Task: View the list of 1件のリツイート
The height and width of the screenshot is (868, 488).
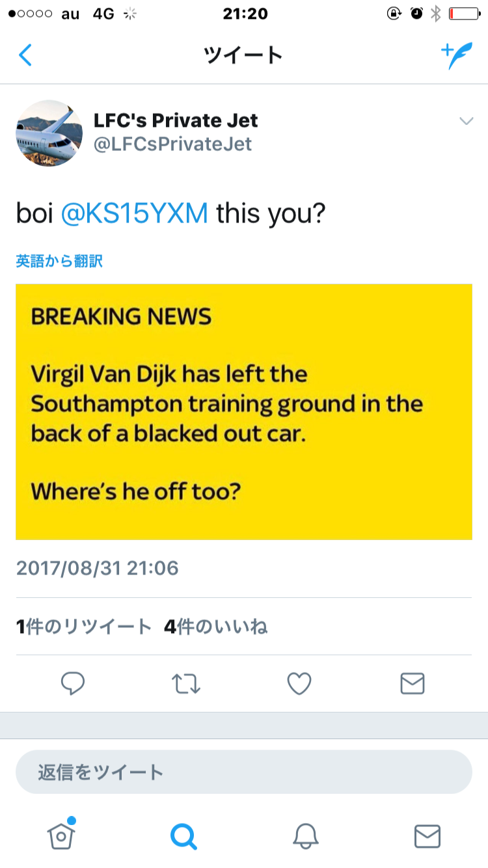Action: point(84,627)
